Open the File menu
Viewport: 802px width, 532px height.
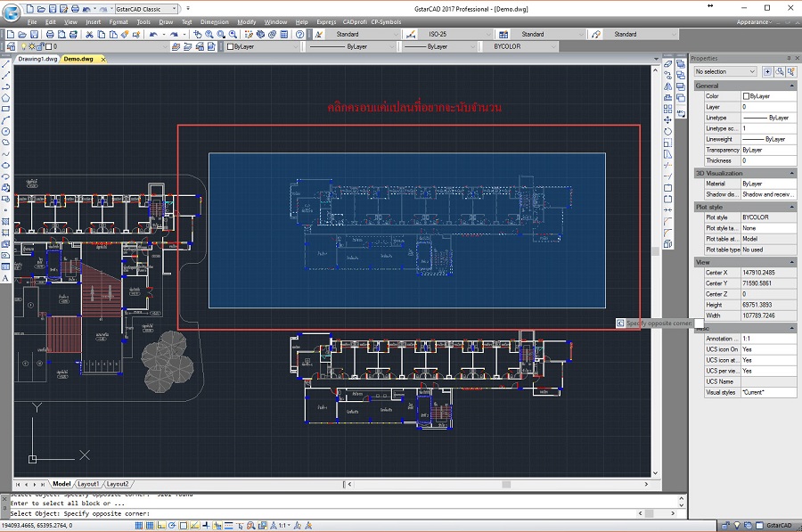tap(32, 22)
